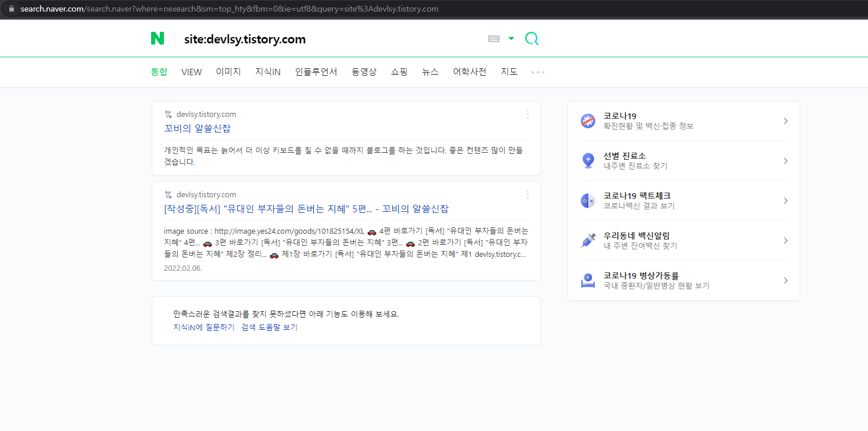
Task: Switch to the VIEW tab
Action: pos(192,72)
